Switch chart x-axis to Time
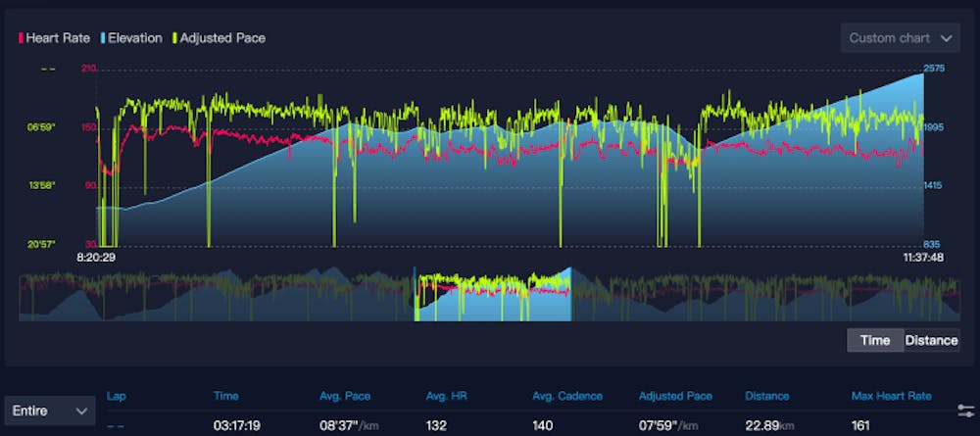Screen dimensions: 980x436 pos(874,340)
